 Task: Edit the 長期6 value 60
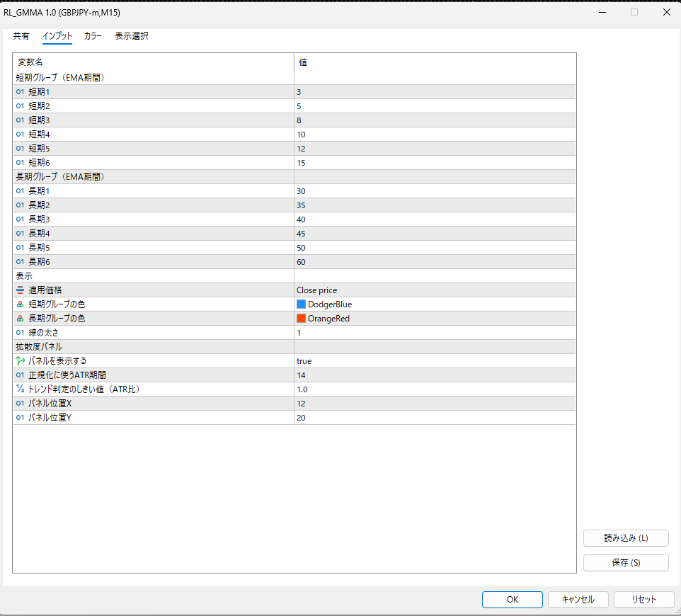(435, 261)
